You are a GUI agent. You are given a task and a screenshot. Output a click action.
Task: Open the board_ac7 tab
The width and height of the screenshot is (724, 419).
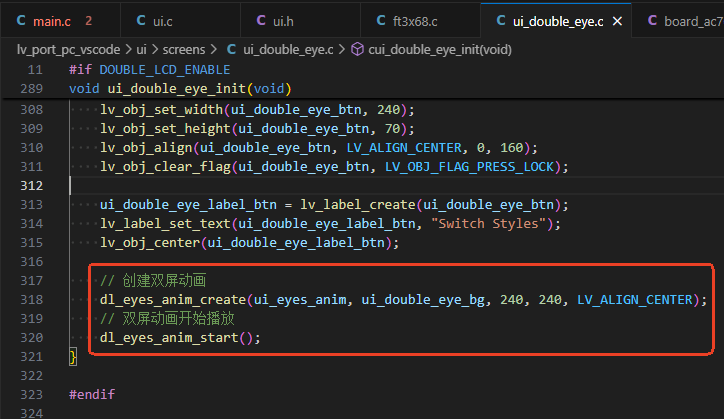pos(678,21)
